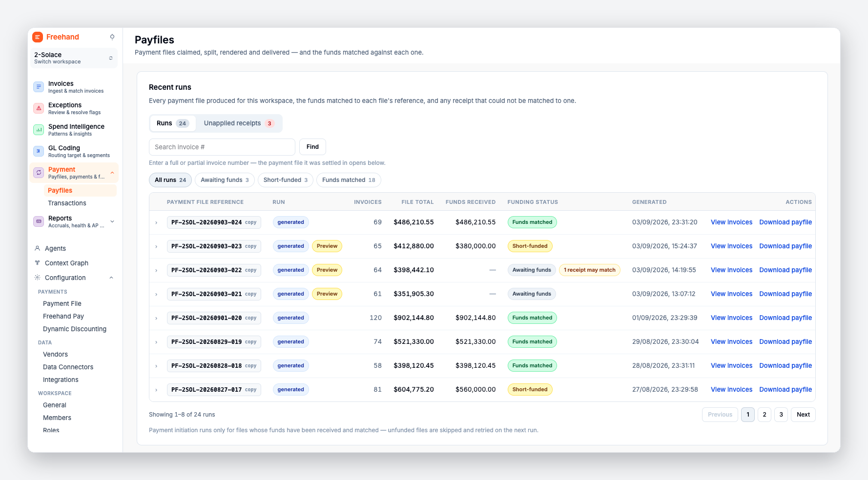Click the pin icon beside Freehand
Image resolution: width=868 pixels, height=480 pixels.
pos(112,37)
